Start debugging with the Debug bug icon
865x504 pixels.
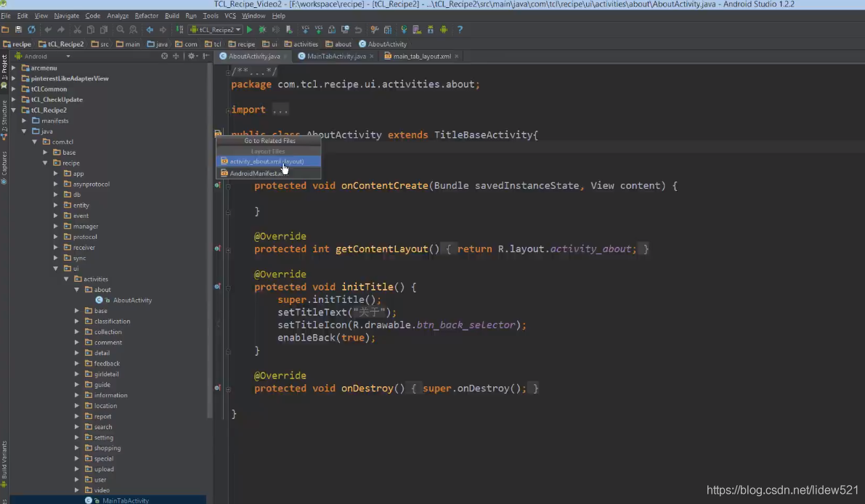261,30
